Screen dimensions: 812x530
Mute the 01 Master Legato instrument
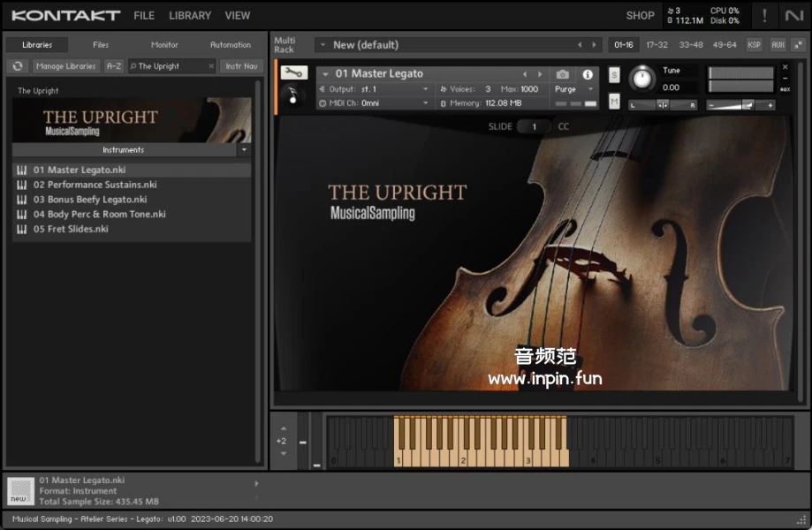click(614, 102)
